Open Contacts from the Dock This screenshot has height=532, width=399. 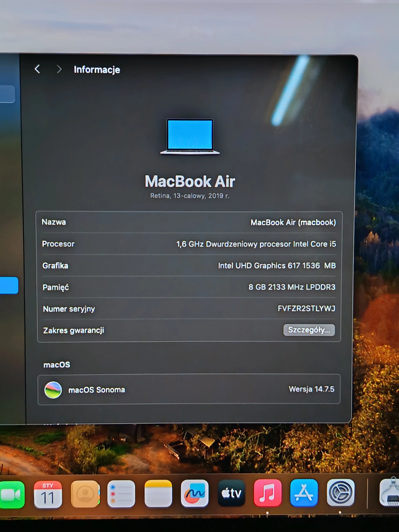click(x=85, y=493)
